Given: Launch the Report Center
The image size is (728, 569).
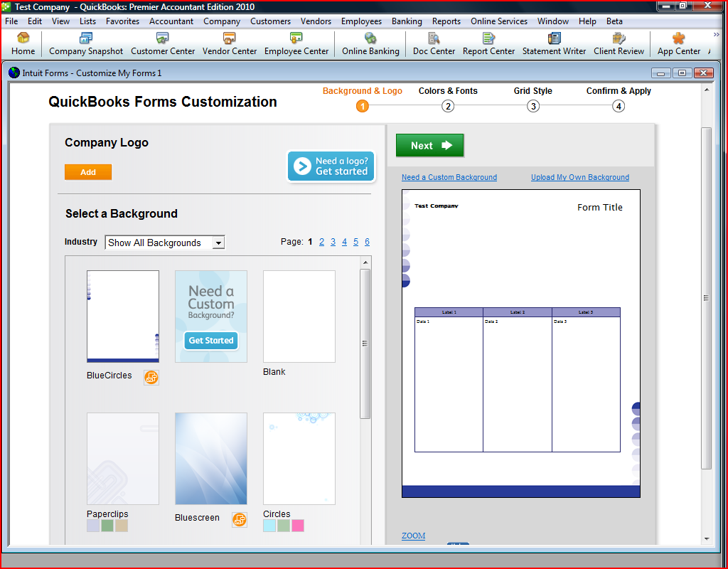Looking at the screenshot, I should (488, 43).
